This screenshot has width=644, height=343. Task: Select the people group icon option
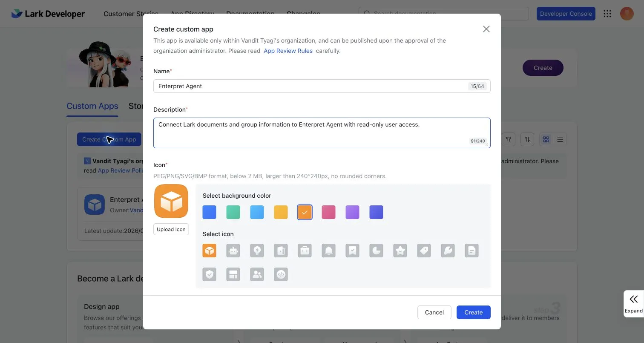[257, 274]
